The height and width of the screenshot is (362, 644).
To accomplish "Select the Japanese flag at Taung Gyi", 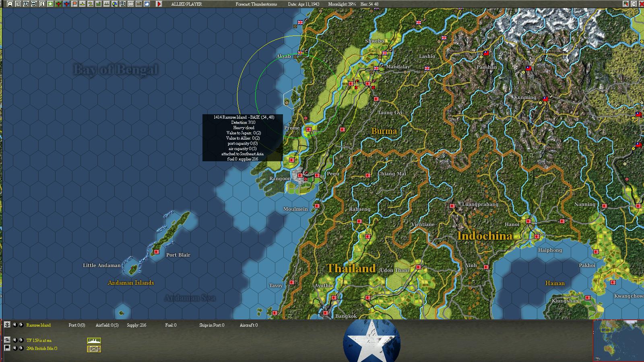I will coord(376,99).
